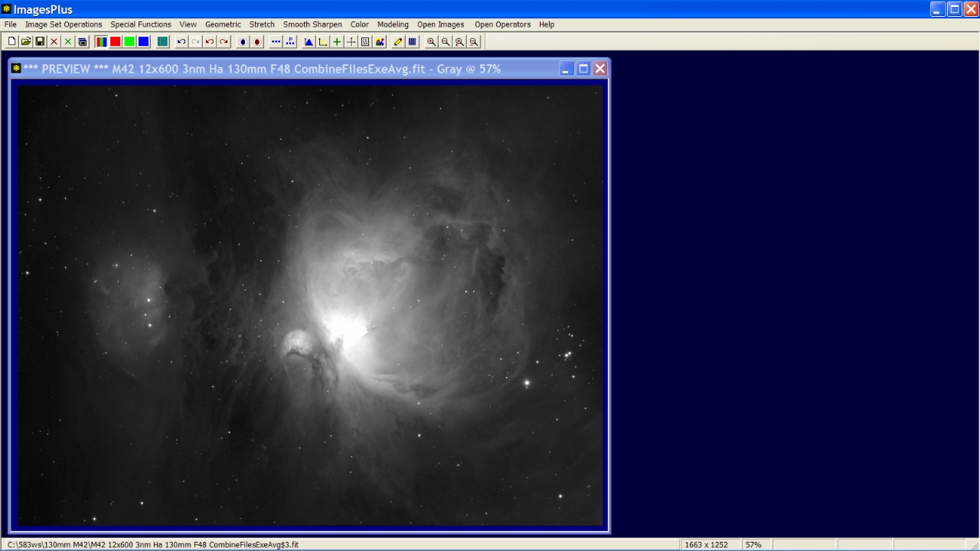Screen dimensions: 980x551
Task: Click the preview window's system menu icon
Action: (16, 69)
